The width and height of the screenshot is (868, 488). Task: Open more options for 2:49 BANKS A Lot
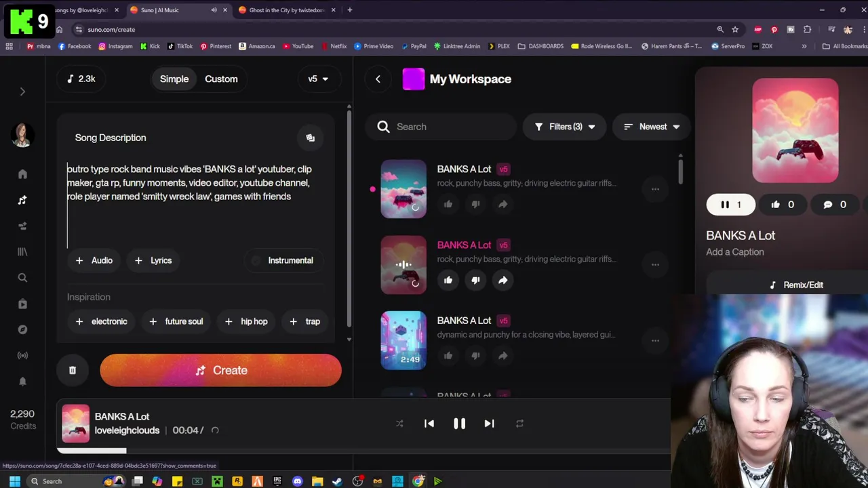(x=655, y=341)
